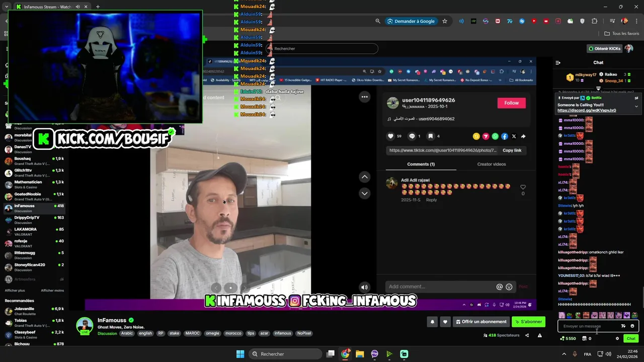This screenshot has width=644, height=362.
Task: Click the TikTok comment bubble icon
Action: pyautogui.click(x=412, y=136)
